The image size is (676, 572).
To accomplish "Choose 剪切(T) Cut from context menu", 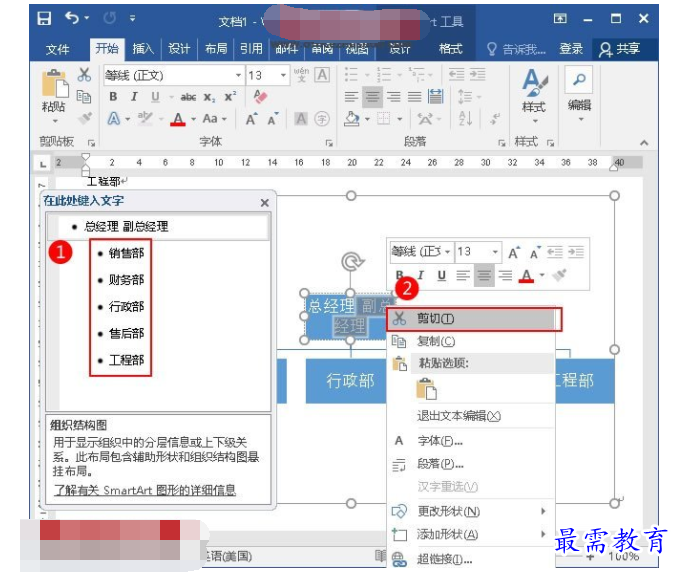I will pyautogui.click(x=474, y=319).
